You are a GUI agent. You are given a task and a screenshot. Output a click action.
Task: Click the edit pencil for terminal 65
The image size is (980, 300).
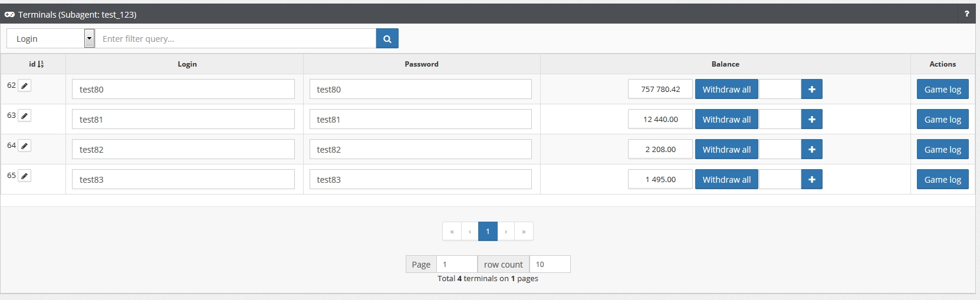click(24, 176)
